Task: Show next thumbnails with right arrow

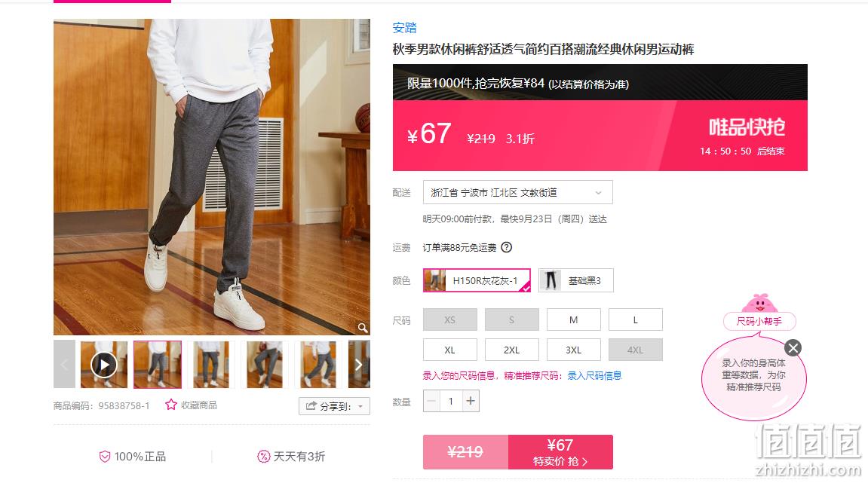Action: (359, 365)
